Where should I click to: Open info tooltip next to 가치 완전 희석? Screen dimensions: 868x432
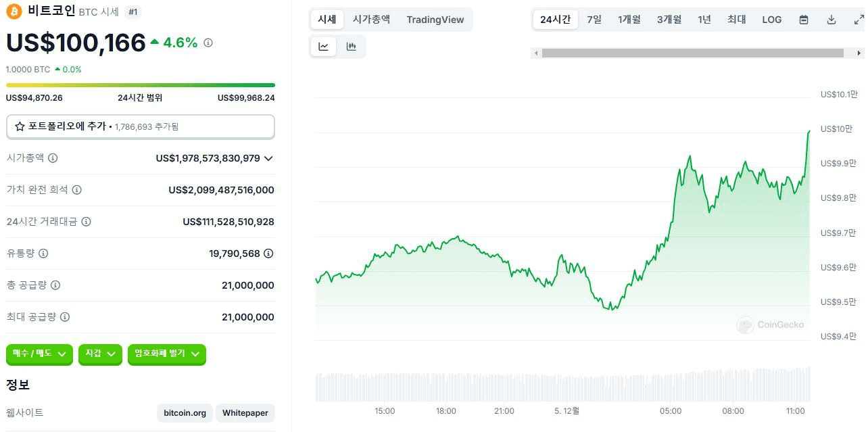(x=77, y=190)
